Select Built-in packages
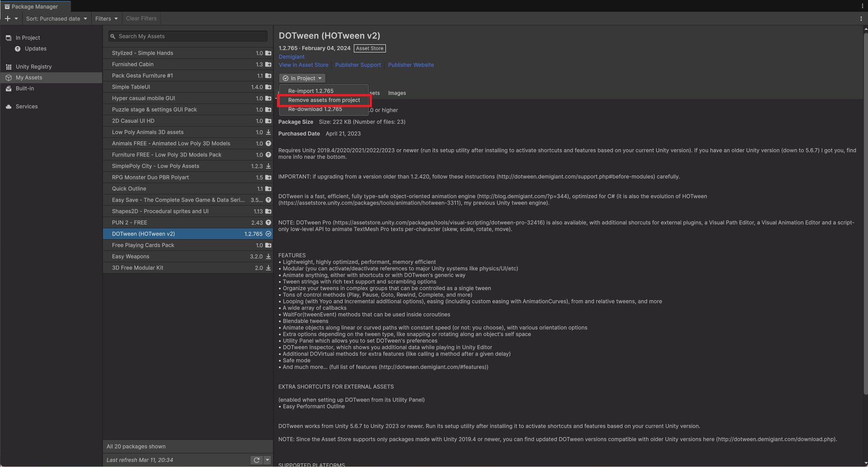 (x=25, y=88)
